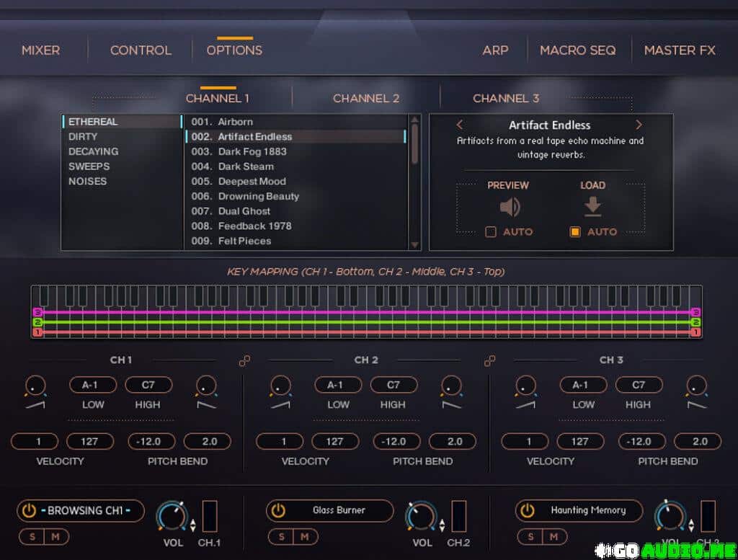Switch to the MIXER tab
Image resolution: width=738 pixels, height=560 pixels.
tap(41, 50)
